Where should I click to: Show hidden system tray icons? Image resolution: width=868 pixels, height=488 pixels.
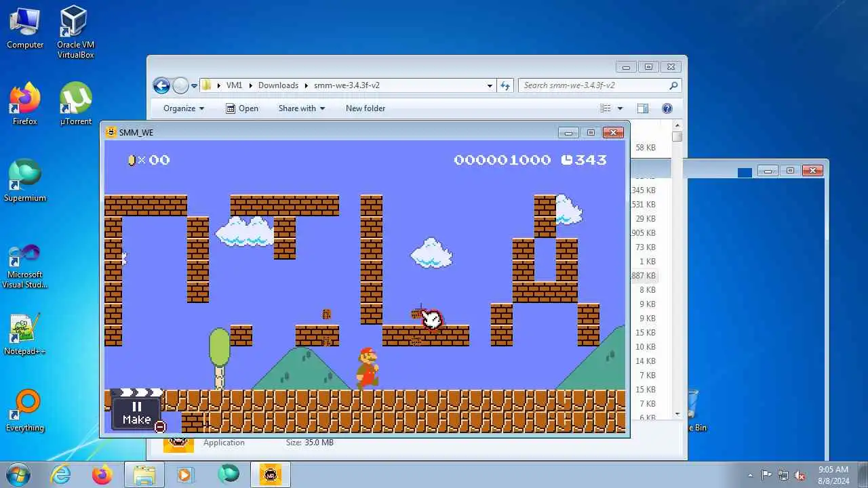pyautogui.click(x=750, y=475)
